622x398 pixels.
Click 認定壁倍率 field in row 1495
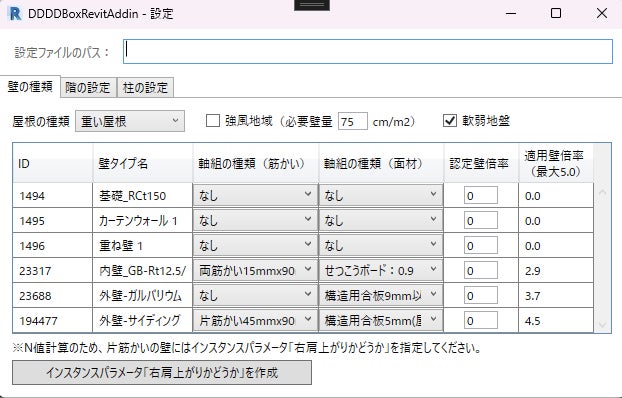[x=481, y=220]
